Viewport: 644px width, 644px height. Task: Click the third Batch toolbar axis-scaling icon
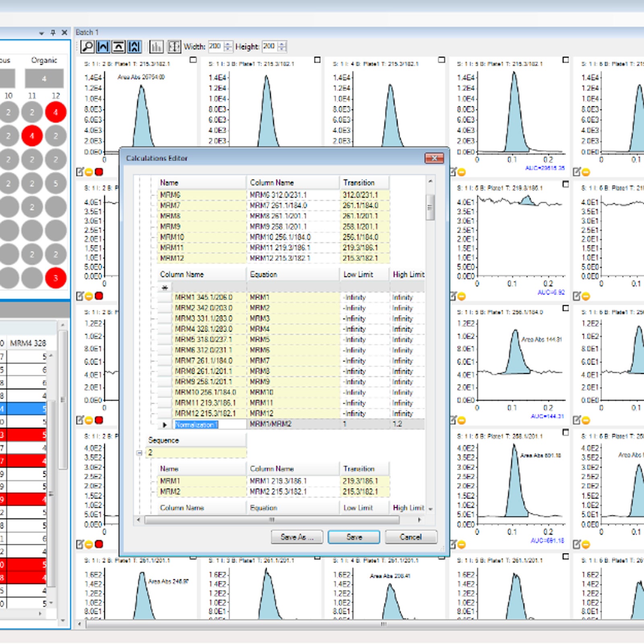[118, 47]
